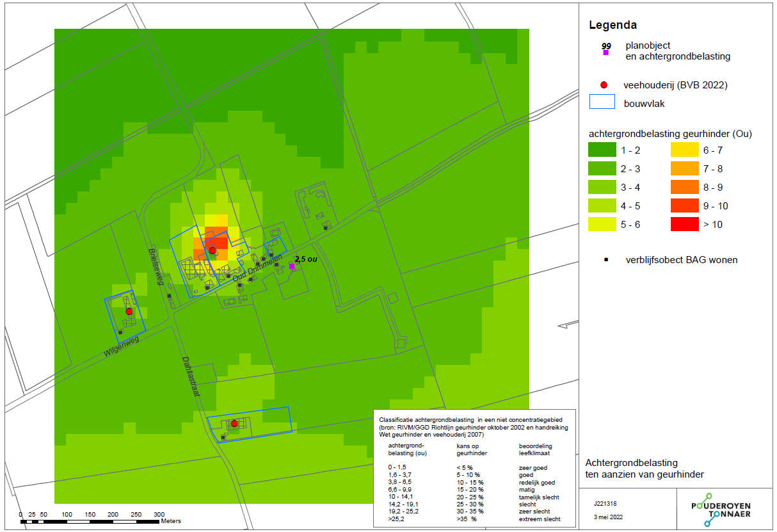Click the scale bar in meters
The width and height of the screenshot is (777, 532).
point(90,522)
